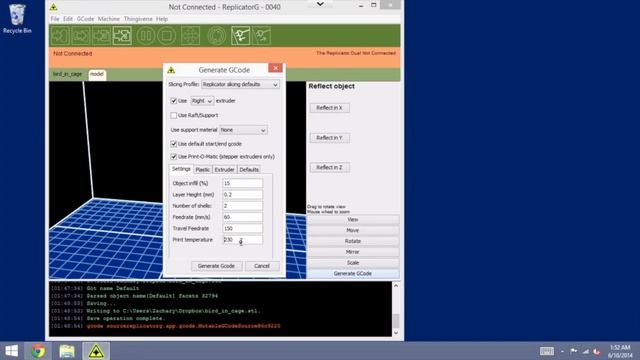Switch to the Defaults tab

249,169
